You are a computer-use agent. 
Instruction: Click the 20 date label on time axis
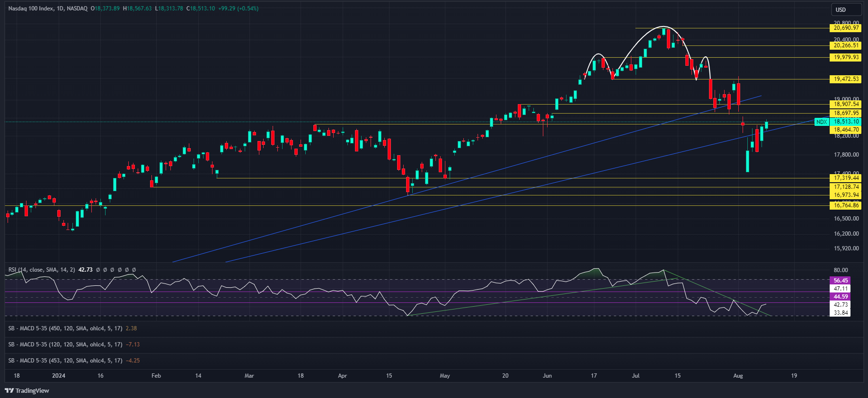pos(505,376)
